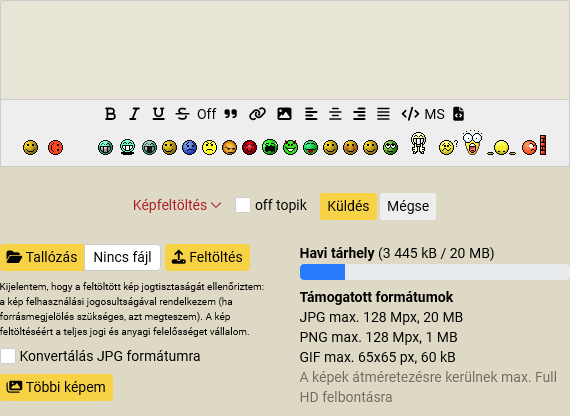This screenshot has height=416, width=570.
Task: Insert the wide-eyed shocked emoji
Action: pyautogui.click(x=472, y=143)
